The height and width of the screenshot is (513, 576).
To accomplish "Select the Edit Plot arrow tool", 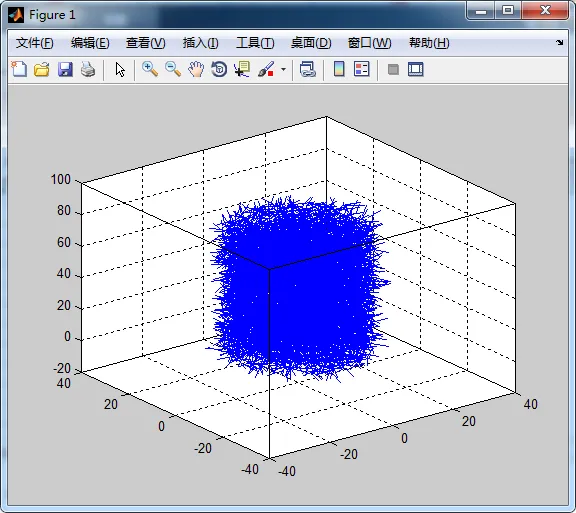I will point(120,69).
